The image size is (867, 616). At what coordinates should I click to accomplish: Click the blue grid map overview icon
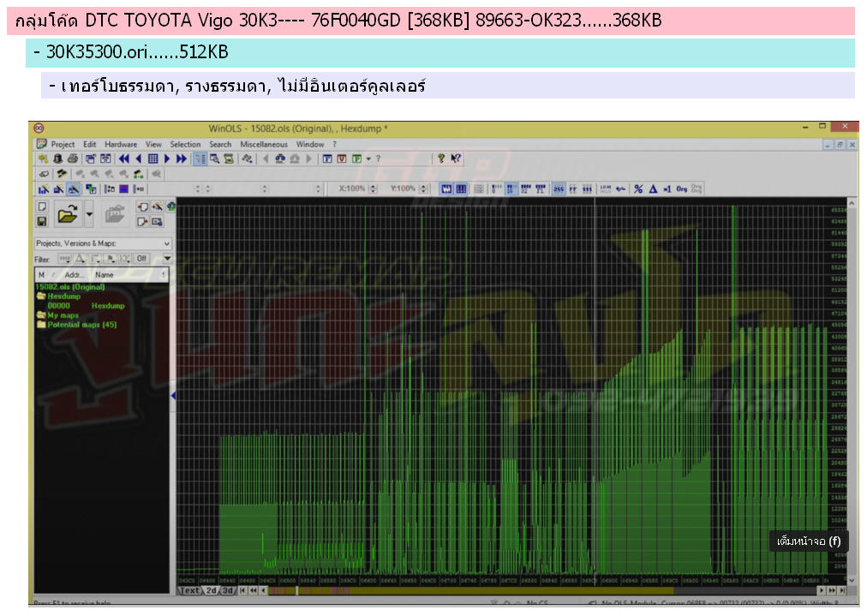tap(152, 158)
